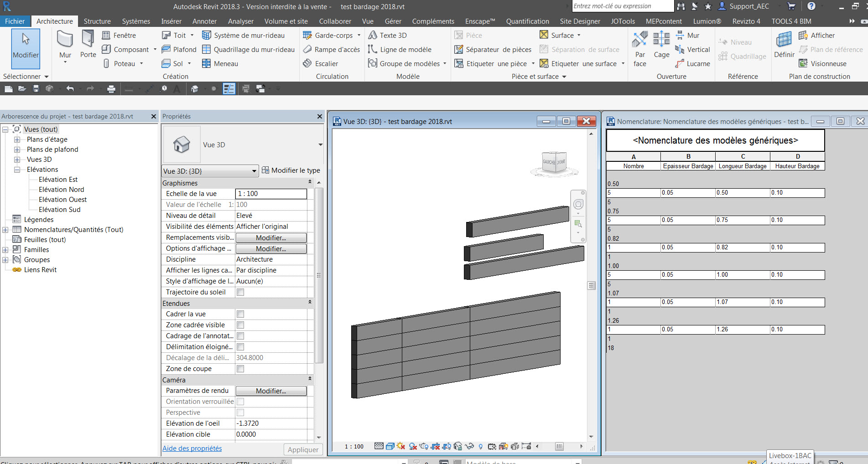Open the Structure ribbon tab
This screenshot has height=464, width=868.
point(97,21)
